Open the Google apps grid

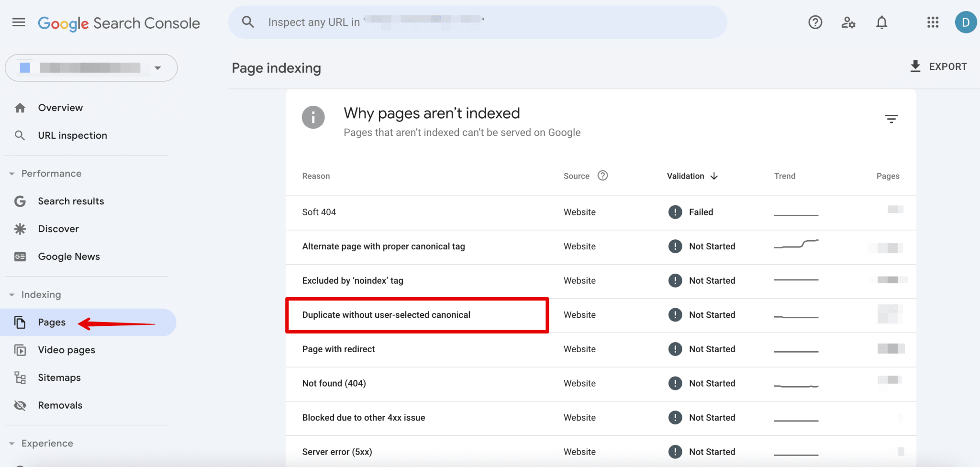(932, 22)
